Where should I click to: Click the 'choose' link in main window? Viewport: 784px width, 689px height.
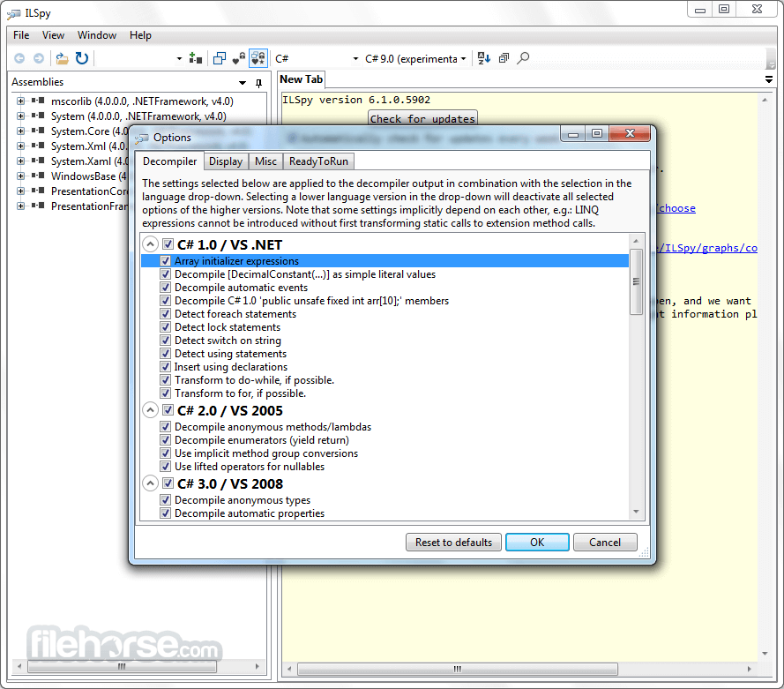pos(677,208)
